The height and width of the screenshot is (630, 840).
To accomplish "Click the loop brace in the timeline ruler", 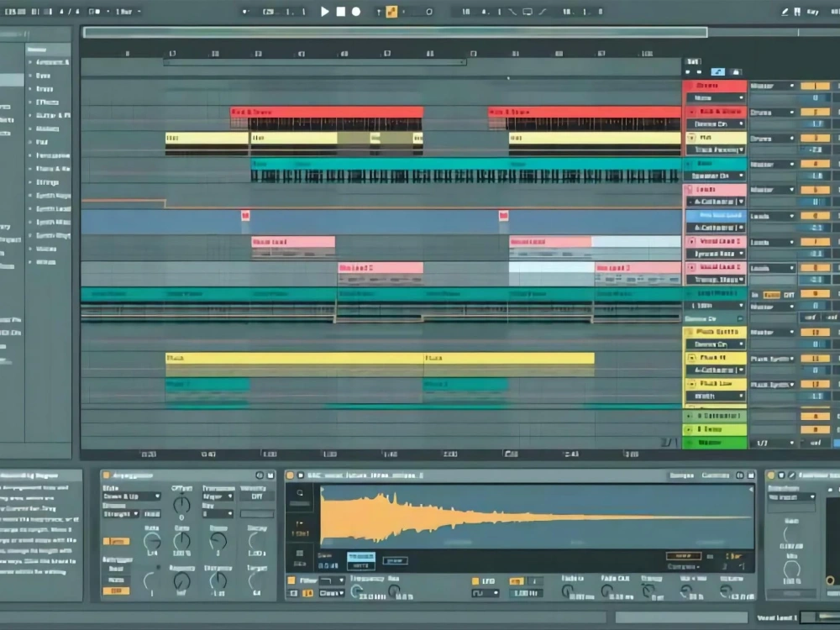I will point(314,63).
